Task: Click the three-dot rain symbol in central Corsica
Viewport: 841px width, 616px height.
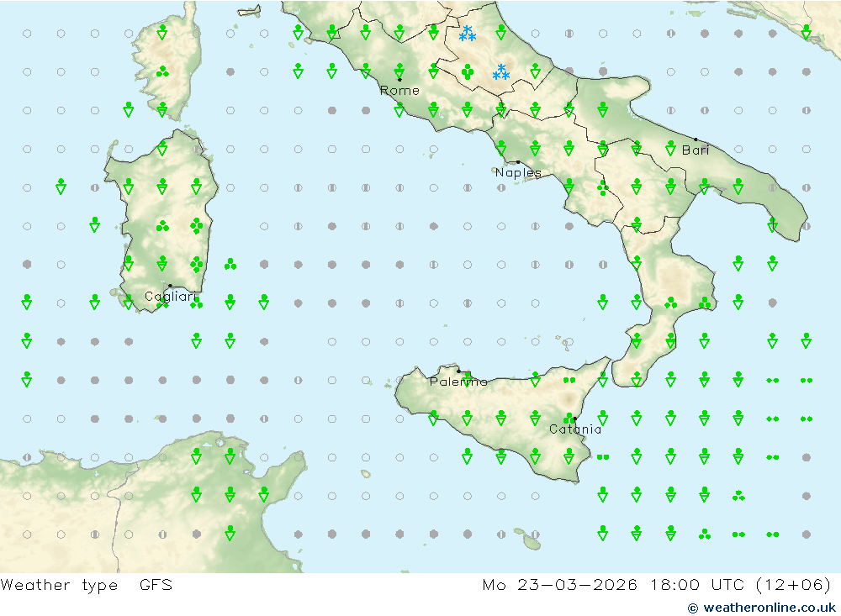Action: (x=162, y=71)
